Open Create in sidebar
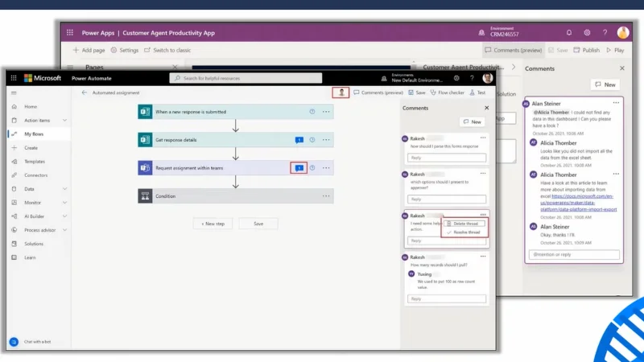The width and height of the screenshot is (644, 362). 31,148
